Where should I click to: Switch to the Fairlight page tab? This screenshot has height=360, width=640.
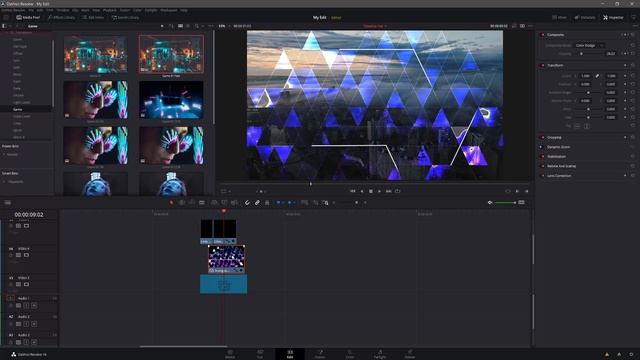coord(380,354)
